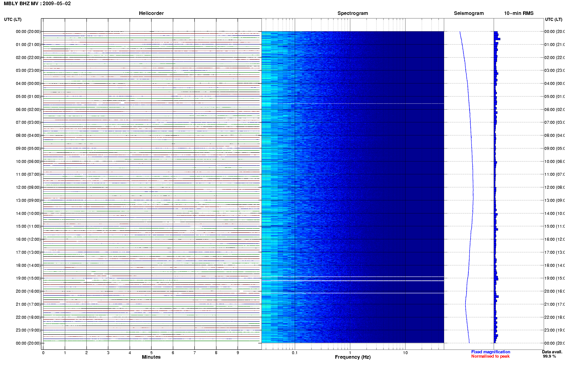This screenshot has height=368, width=588.
Task: Select the left time label 08:00 (04:00)
Action: tap(28, 135)
